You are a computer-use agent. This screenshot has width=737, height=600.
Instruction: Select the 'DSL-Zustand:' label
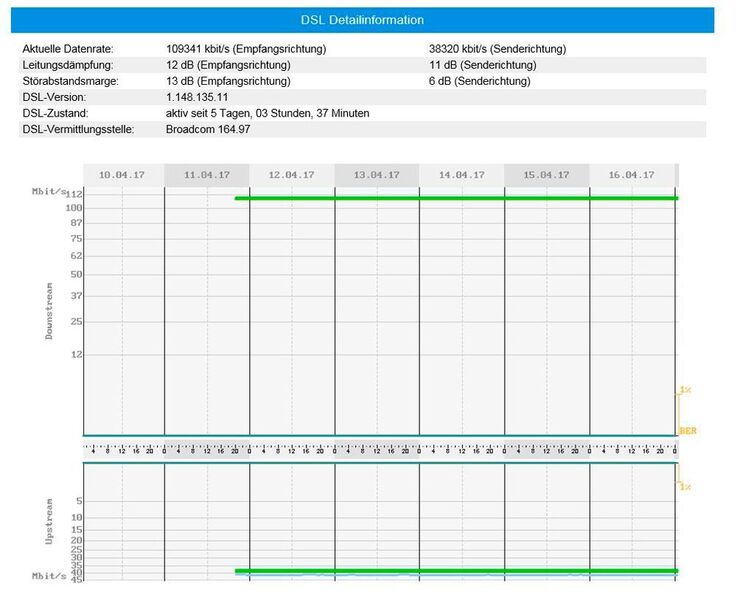point(55,113)
